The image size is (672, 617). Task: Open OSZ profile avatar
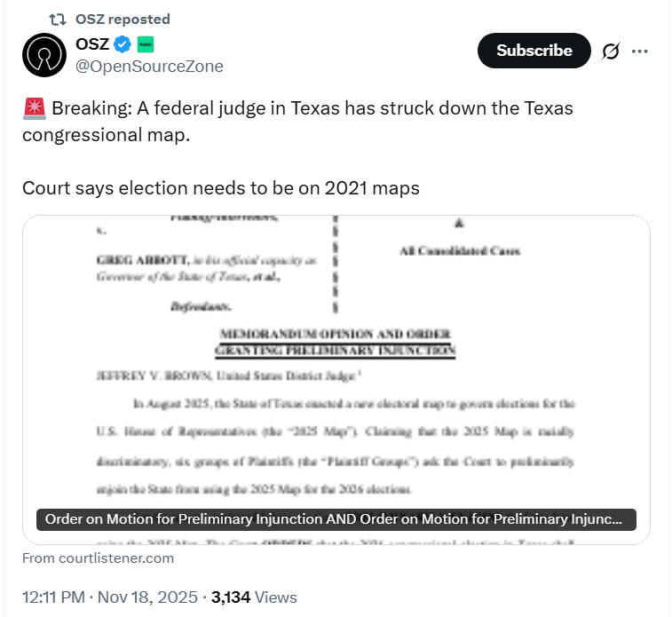click(44, 55)
